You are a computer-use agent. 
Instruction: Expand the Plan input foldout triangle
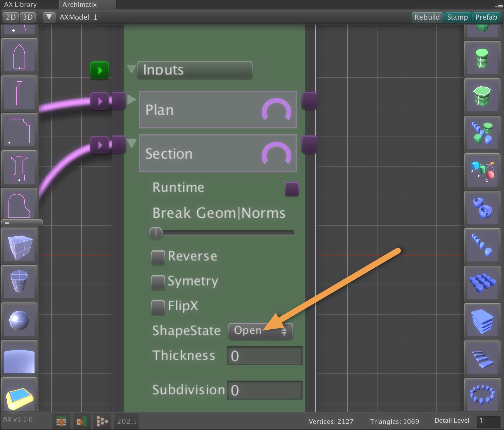[x=132, y=99]
